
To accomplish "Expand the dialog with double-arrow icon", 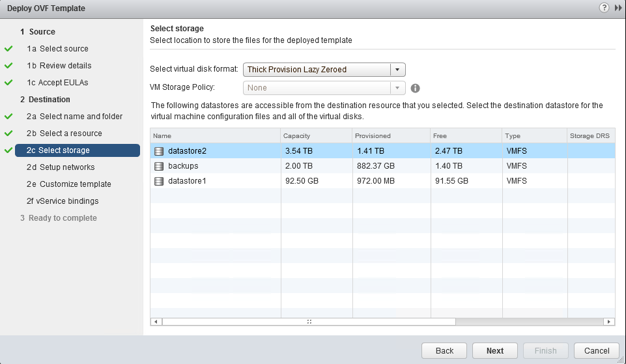I will [x=618, y=8].
